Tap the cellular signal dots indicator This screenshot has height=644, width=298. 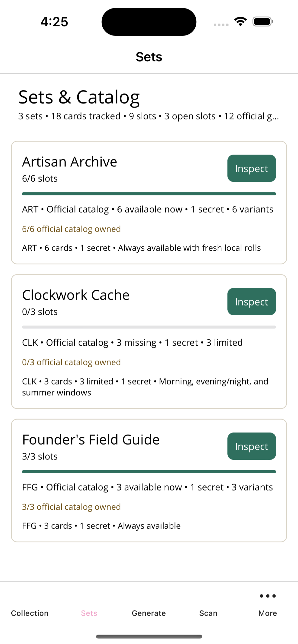point(221,25)
